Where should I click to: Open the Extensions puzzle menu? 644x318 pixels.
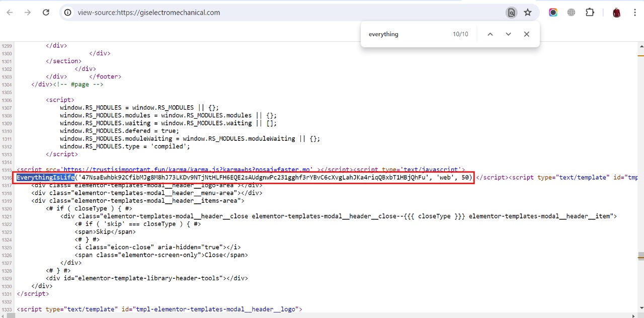(590, 13)
